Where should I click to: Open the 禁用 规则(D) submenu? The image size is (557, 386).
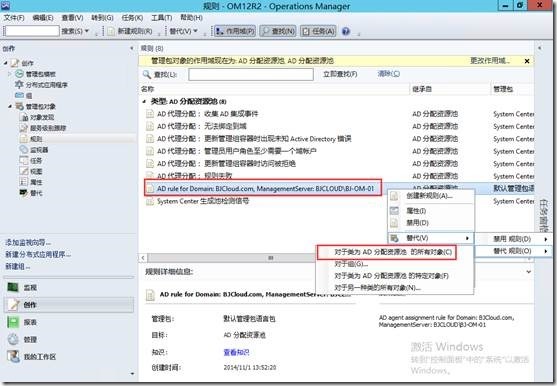pos(512,239)
